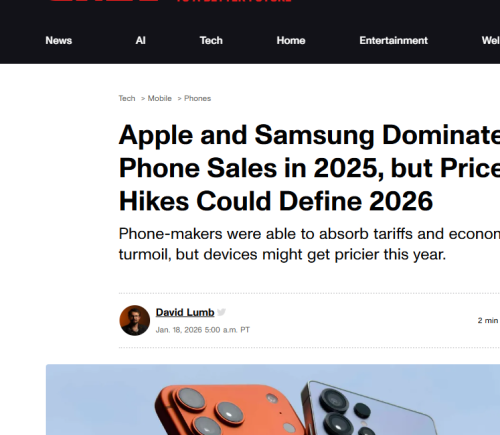500x435 pixels.
Task: Click David Lumb's round profile photo
Action: pyautogui.click(x=135, y=320)
